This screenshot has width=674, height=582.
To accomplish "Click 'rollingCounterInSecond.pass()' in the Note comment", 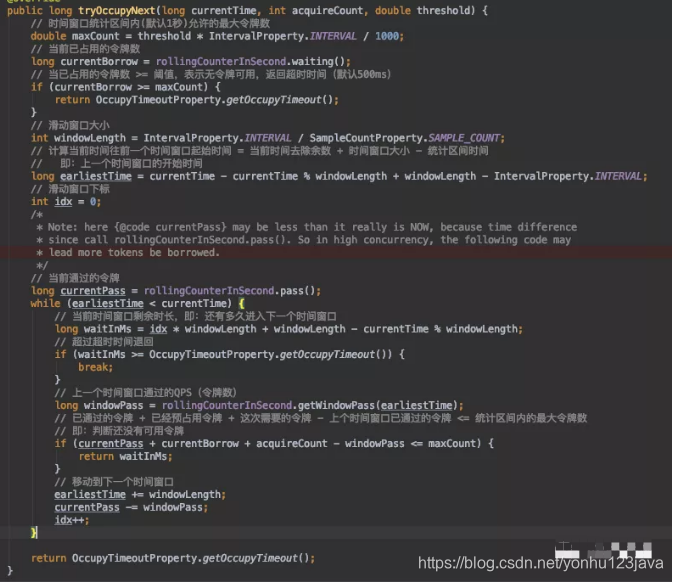I will pos(202,240).
